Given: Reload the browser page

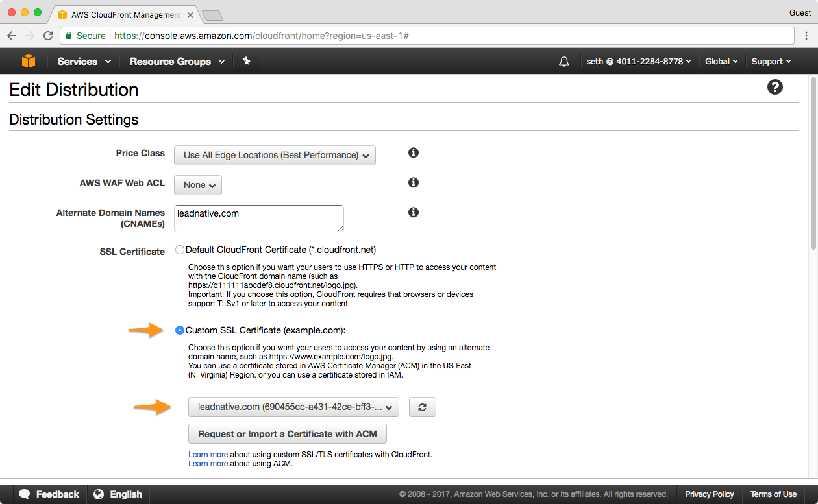Looking at the screenshot, I should [48, 36].
